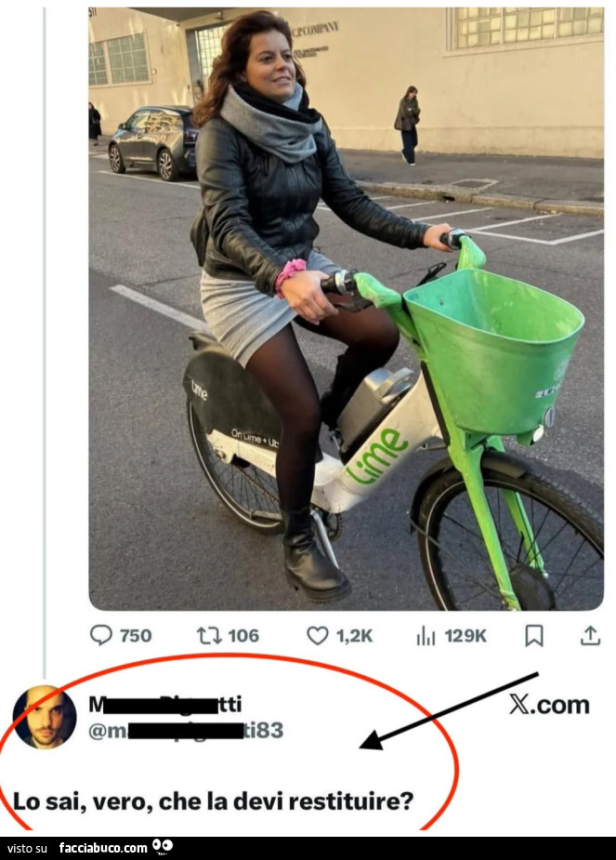Click the 'visto su' text in footer
616x860 pixels.
coord(27,848)
